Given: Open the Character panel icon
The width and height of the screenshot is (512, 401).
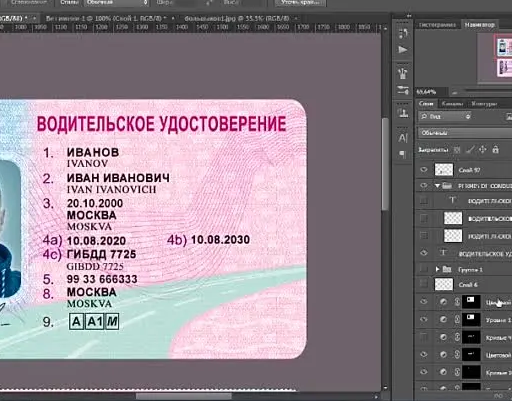Looking at the screenshot, I should tap(403, 138).
